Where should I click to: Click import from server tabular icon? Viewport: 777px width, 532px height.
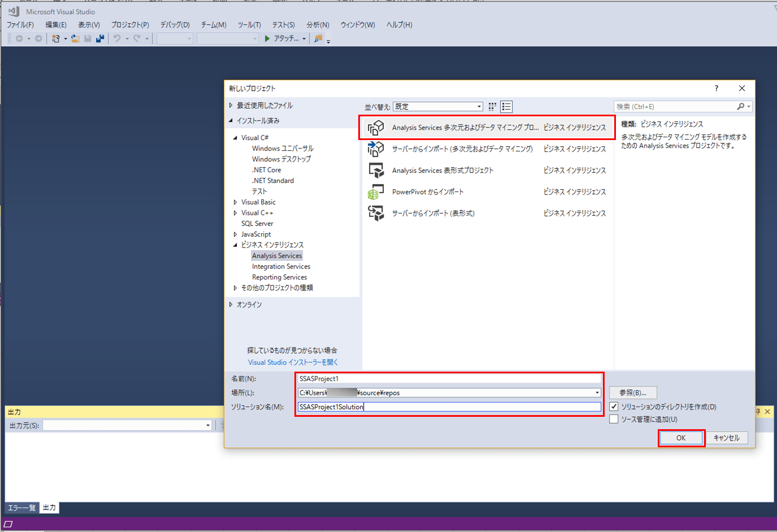(x=376, y=213)
